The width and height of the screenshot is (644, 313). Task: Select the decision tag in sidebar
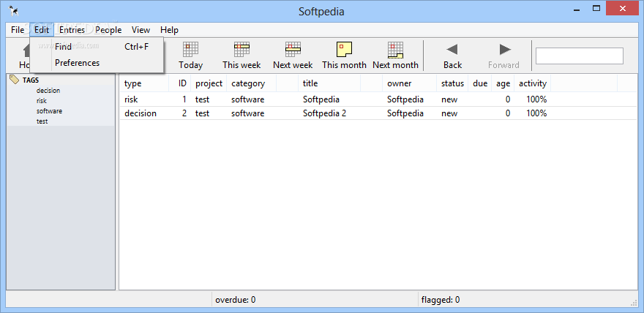[48, 91]
